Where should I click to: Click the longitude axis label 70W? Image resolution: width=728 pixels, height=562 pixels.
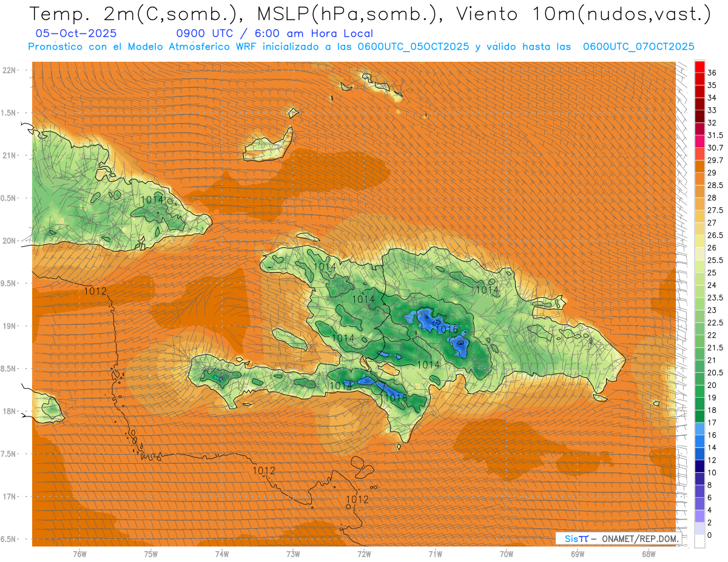click(507, 554)
